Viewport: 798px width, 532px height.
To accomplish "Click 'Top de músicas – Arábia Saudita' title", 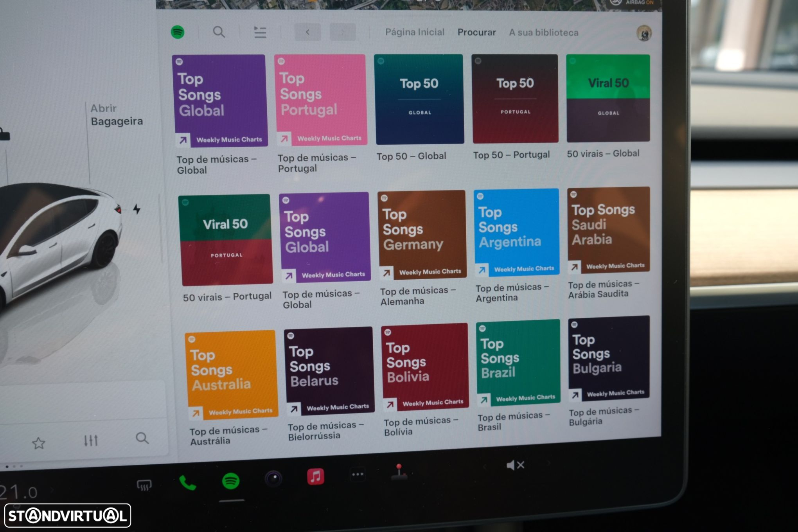I will (x=604, y=289).
